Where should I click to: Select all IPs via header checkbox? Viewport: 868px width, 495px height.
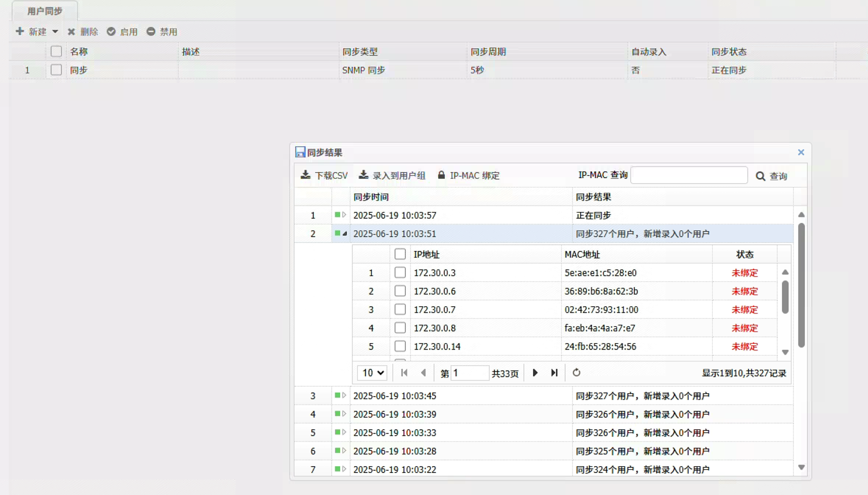pyautogui.click(x=400, y=254)
